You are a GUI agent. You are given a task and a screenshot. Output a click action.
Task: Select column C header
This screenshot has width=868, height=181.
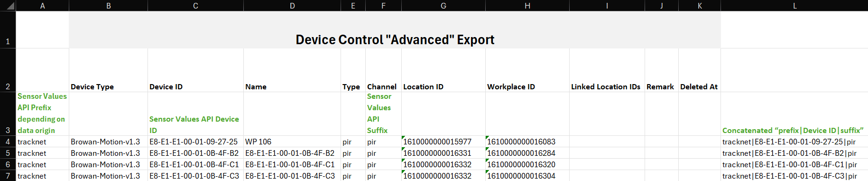(195, 6)
